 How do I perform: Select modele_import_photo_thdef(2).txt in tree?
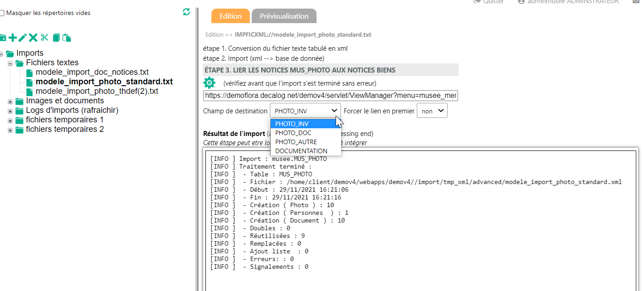click(x=97, y=92)
